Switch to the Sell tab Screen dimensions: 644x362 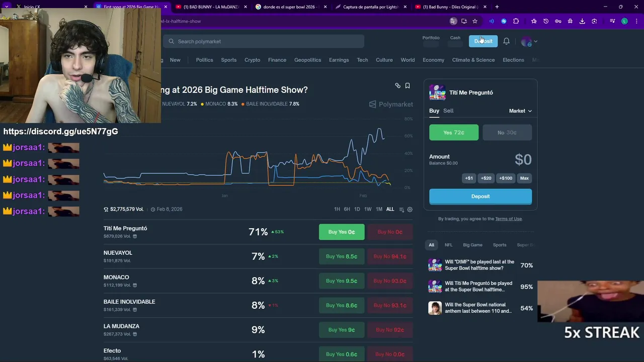(x=448, y=111)
